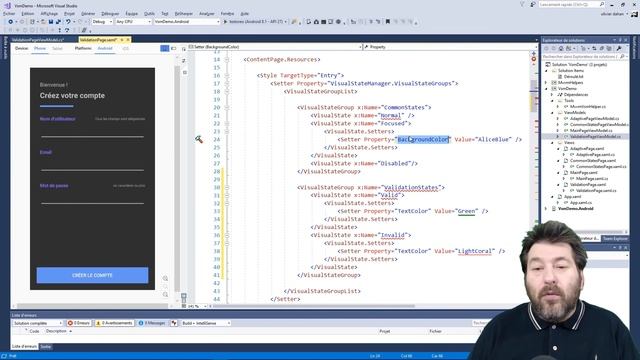The height and width of the screenshot is (360, 640).
Task: Switch to the Team Explorer tab
Action: coord(615,239)
